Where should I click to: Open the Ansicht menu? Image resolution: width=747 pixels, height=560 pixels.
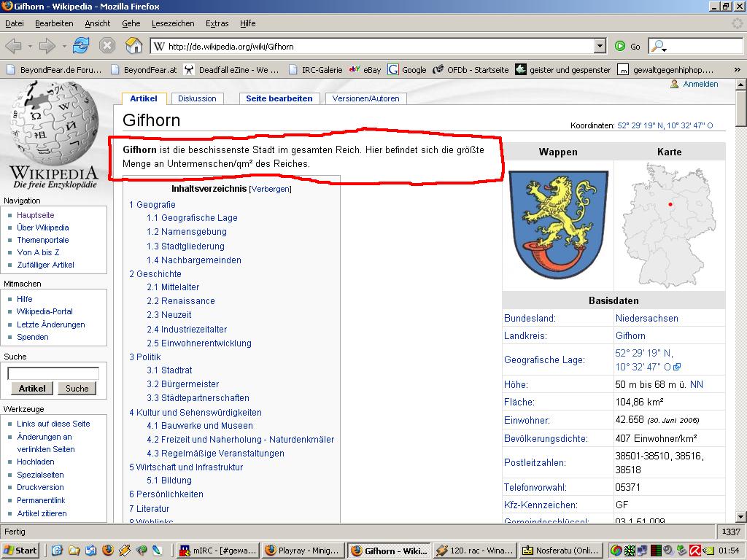pos(97,23)
